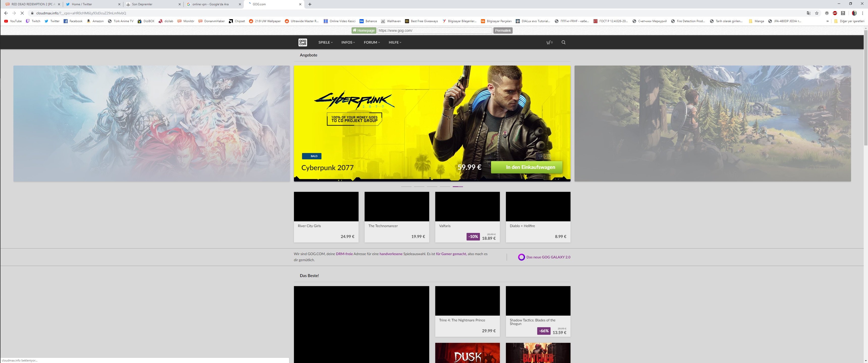Switch to the online vpn Google tab
Image resolution: width=868 pixels, height=363 pixels.
213,4
